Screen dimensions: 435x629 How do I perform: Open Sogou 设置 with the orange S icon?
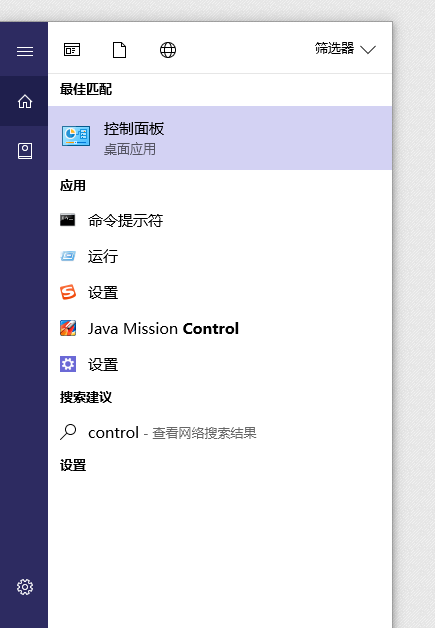(220, 292)
